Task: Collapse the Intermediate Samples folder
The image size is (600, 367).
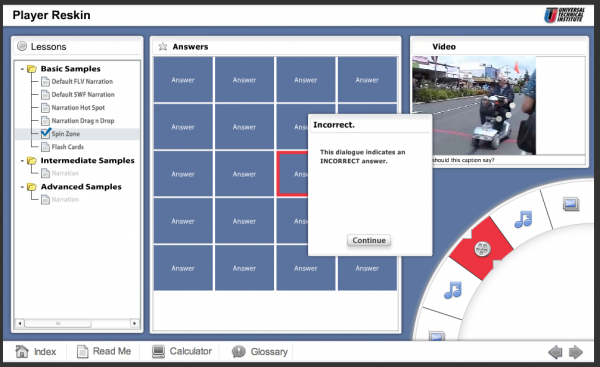Action: pyautogui.click(x=22, y=161)
